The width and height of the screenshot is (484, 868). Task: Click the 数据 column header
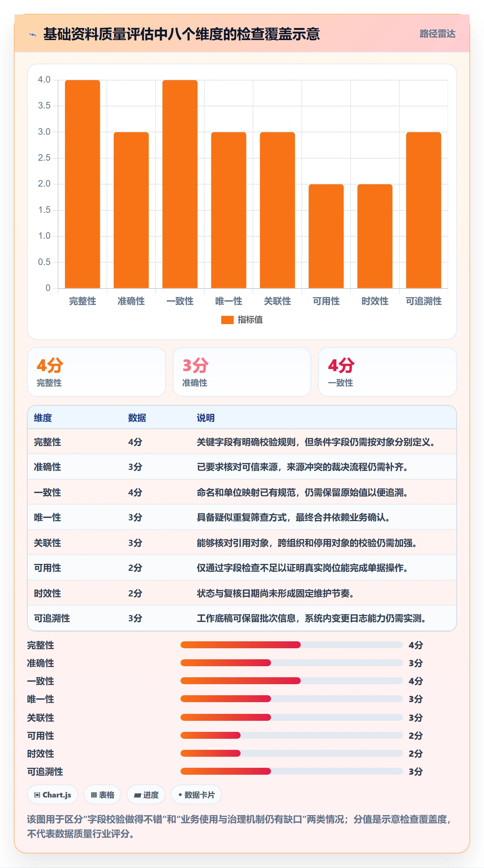click(137, 418)
